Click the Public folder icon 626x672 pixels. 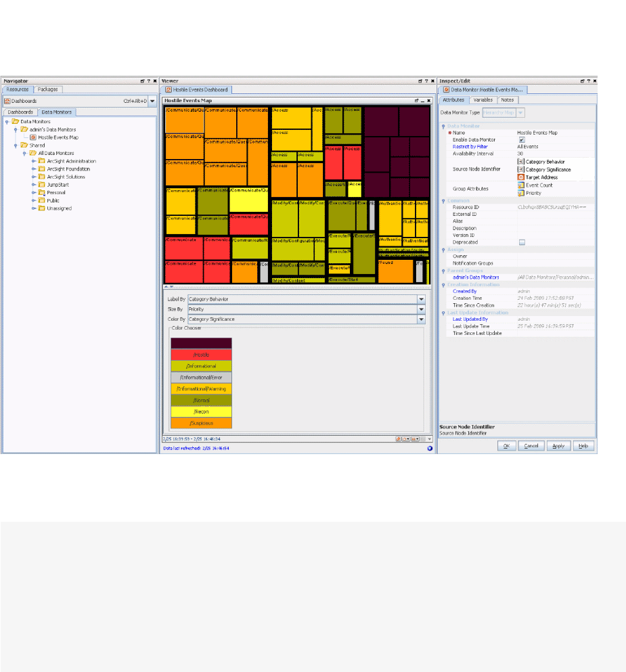pos(41,200)
